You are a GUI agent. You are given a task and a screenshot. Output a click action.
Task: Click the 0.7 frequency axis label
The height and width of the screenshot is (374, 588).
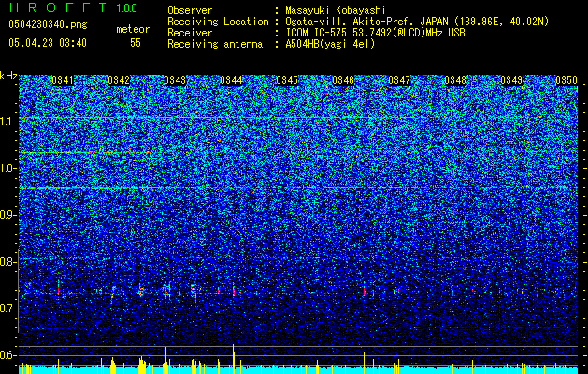coord(7,309)
